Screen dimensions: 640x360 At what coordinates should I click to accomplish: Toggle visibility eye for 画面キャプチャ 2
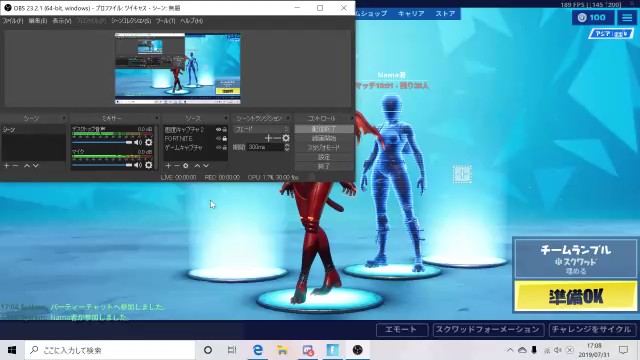218,129
